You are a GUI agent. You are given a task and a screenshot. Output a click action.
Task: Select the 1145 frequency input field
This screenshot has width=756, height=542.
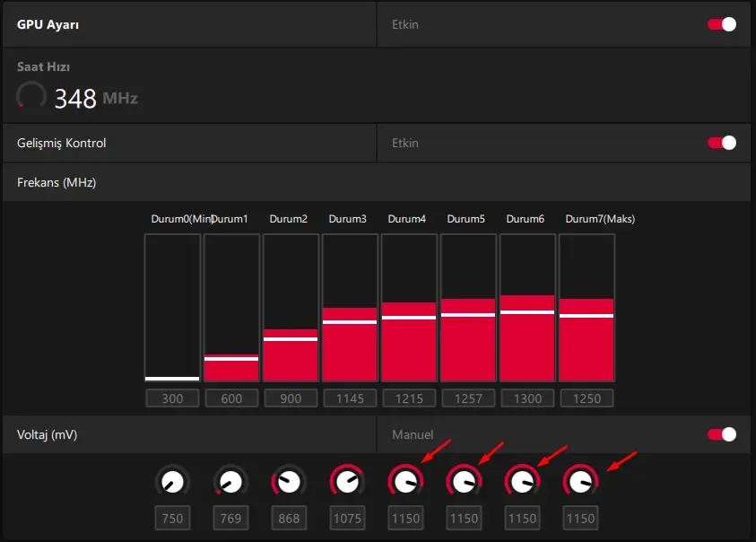point(350,398)
